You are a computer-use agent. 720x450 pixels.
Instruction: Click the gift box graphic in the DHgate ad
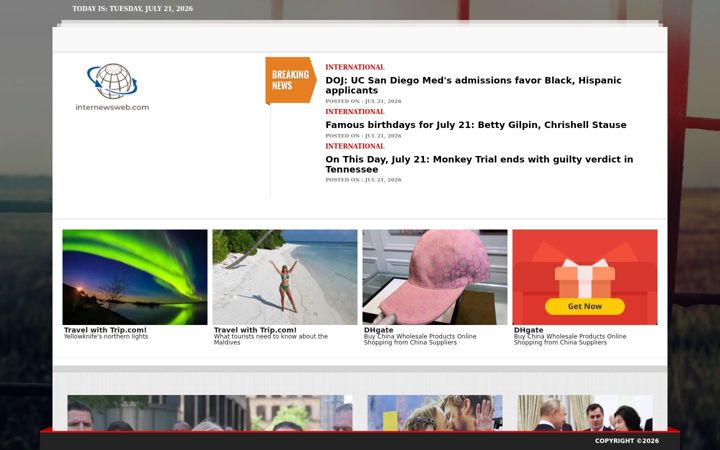585,278
